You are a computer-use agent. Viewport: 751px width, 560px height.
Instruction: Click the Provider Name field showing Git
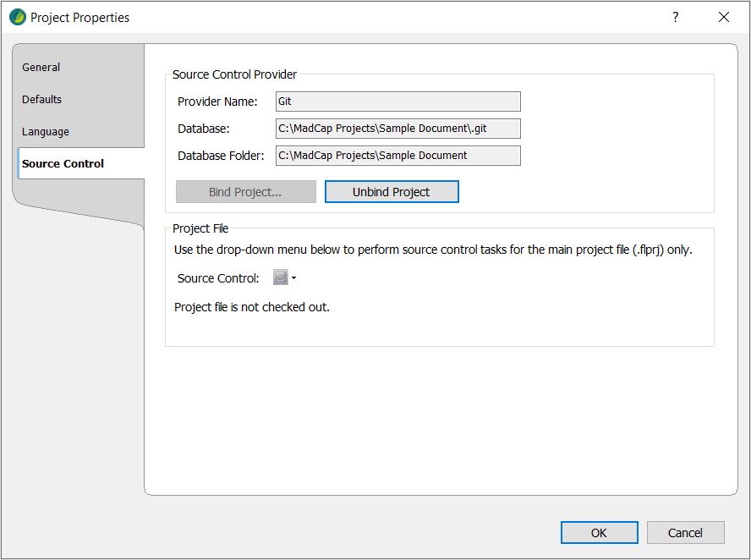(397, 102)
